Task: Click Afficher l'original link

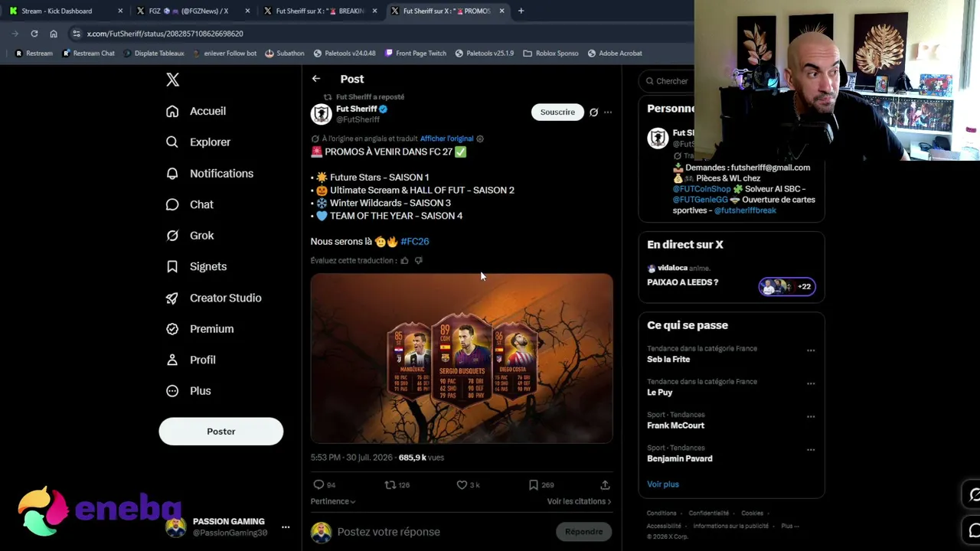Action: coord(446,139)
